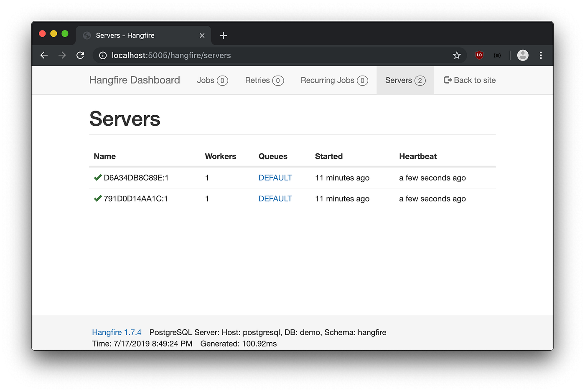This screenshot has height=392, width=585.
Task: Bookmark page with the star icon
Action: 457,55
